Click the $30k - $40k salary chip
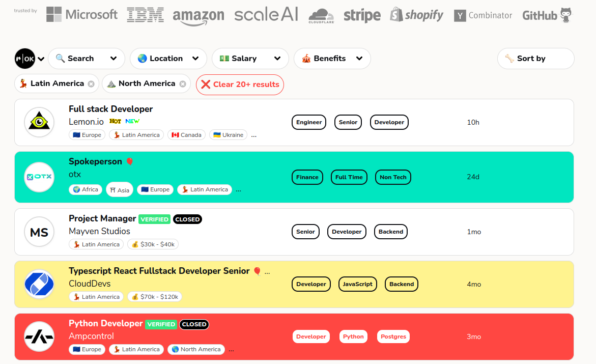Image resolution: width=596 pixels, height=364 pixels. click(153, 244)
